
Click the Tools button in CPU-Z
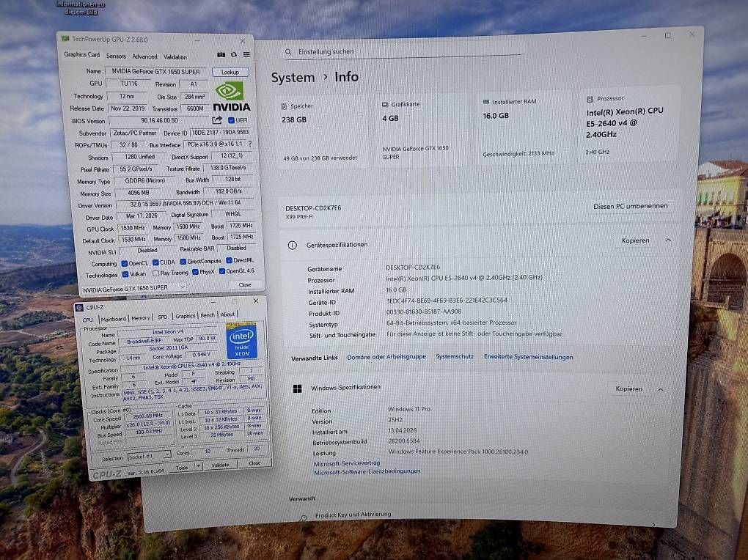183,468
